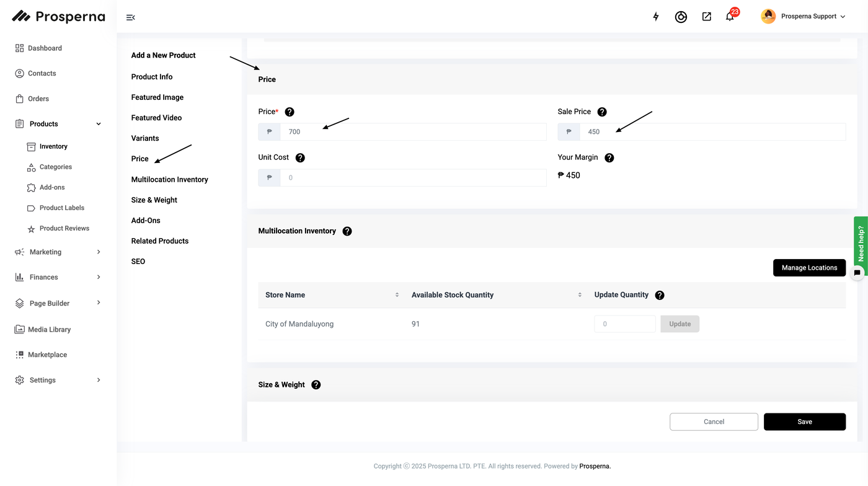Screen dimensions: 868x486
Task: Open Product Reviews in the sidebar
Action: tap(64, 228)
